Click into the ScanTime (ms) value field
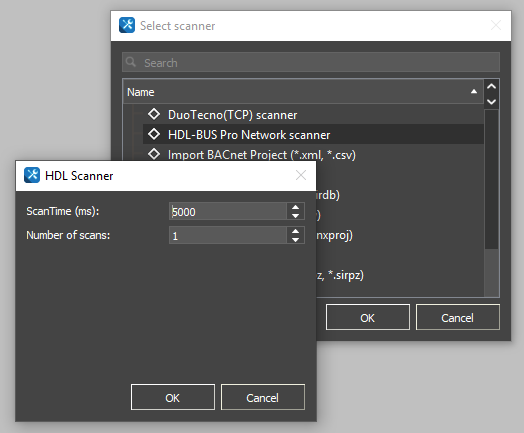 (x=228, y=211)
